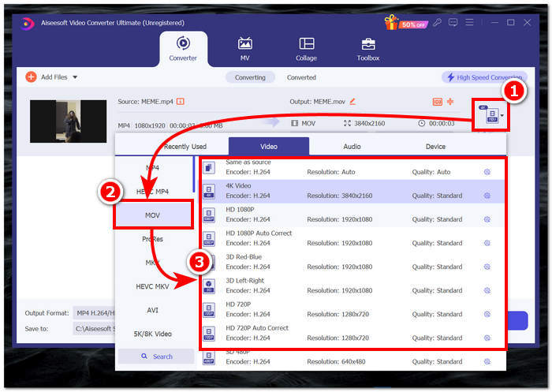The height and width of the screenshot is (392, 552).
Task: Click the 4K Video preset icon
Action: [x=209, y=191]
